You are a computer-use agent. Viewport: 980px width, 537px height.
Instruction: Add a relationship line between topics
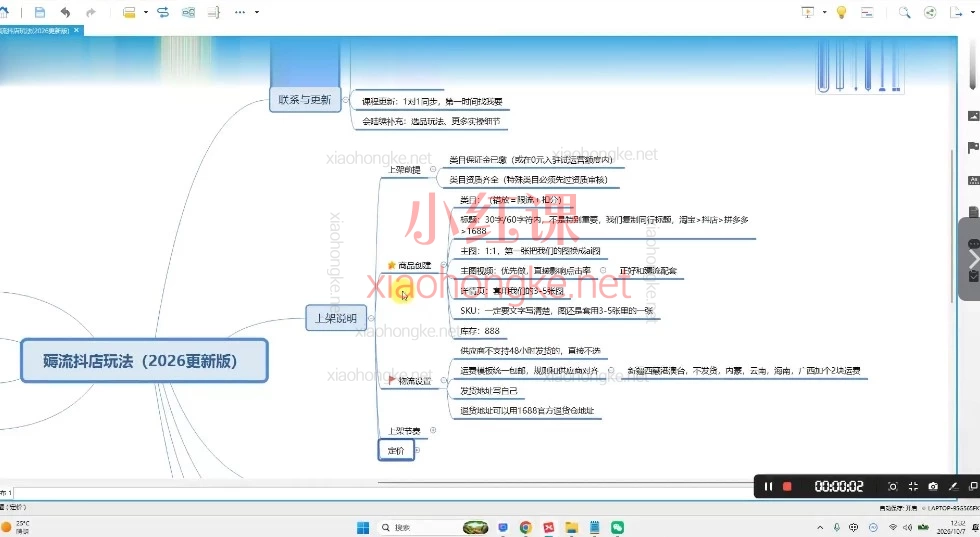tap(163, 12)
